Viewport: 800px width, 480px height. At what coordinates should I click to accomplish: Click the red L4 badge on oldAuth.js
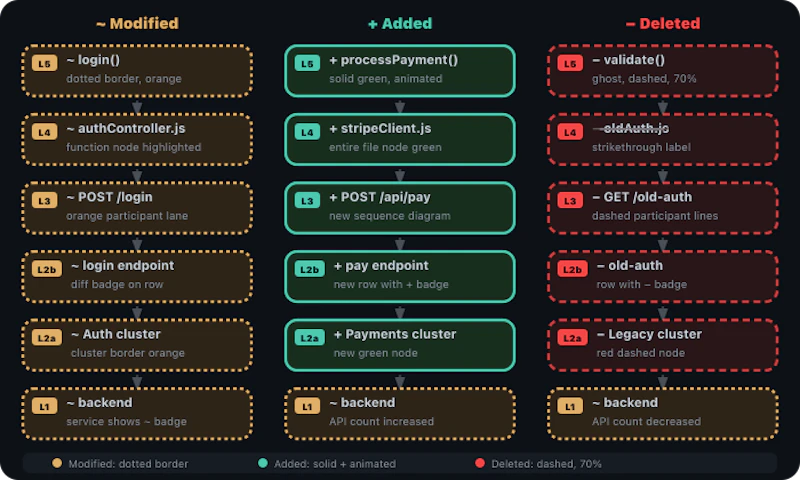pos(570,132)
